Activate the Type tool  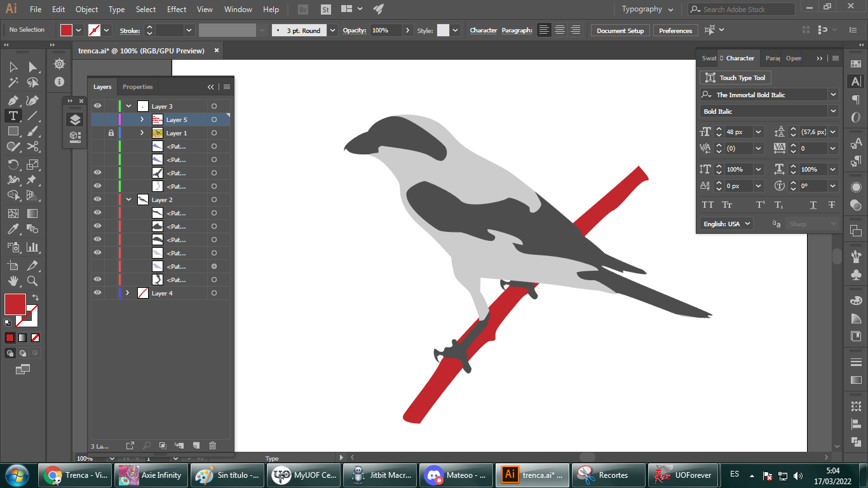pyautogui.click(x=13, y=116)
